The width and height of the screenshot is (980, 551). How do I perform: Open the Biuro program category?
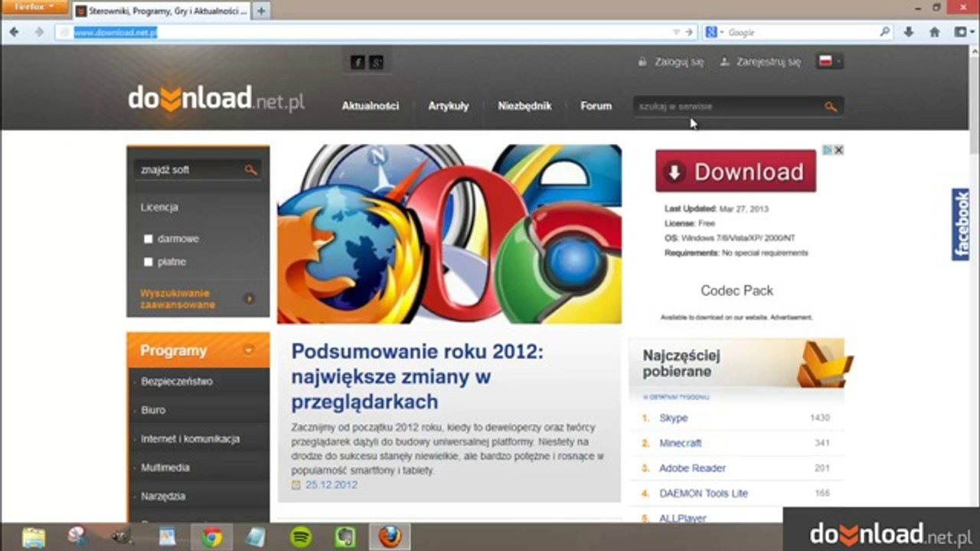tap(153, 410)
